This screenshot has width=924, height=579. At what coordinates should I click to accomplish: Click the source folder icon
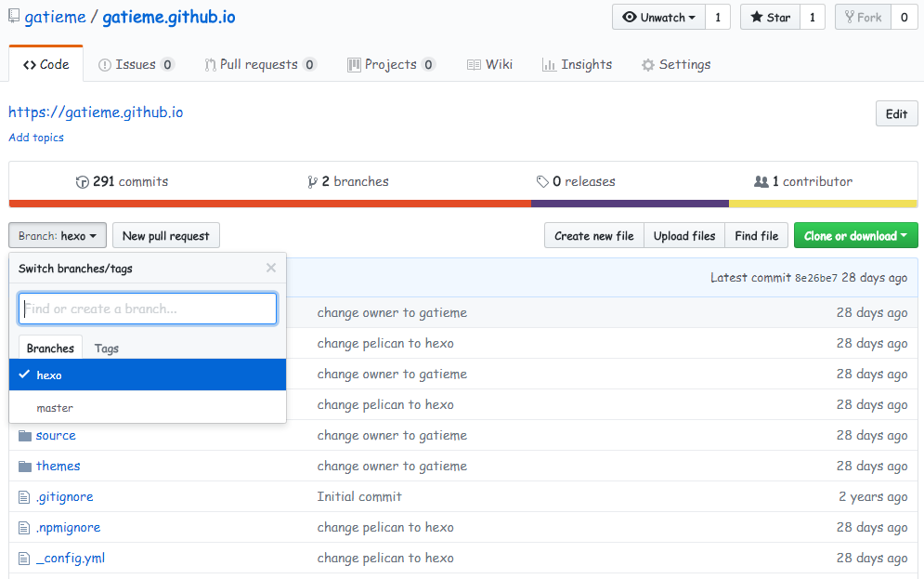tap(25, 436)
